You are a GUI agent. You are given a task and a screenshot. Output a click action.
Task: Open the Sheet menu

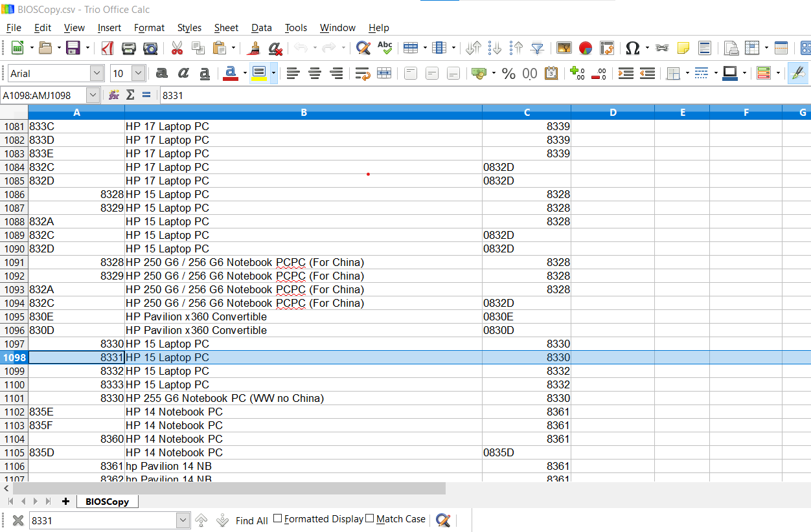[x=226, y=28]
